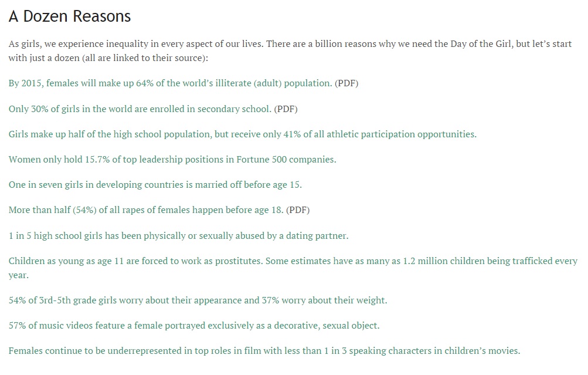The height and width of the screenshot is (375, 588).
Task: Click the (PDF) label after illiterate population line
Action: [346, 83]
